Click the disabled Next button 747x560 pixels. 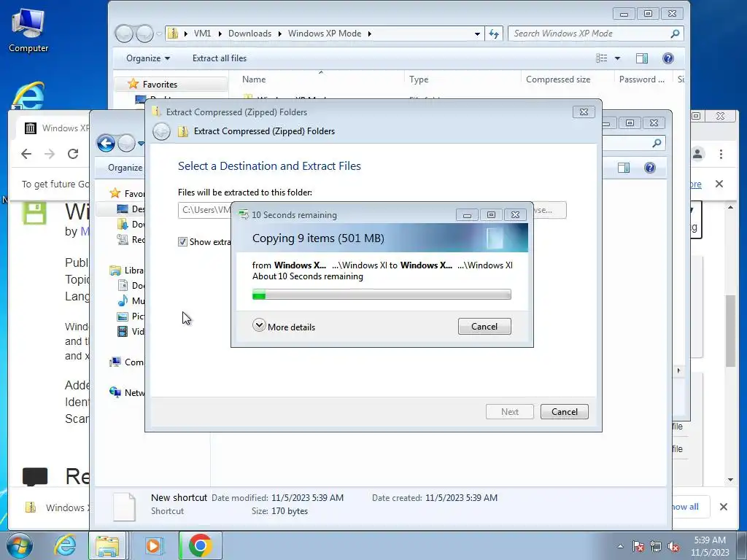point(509,411)
